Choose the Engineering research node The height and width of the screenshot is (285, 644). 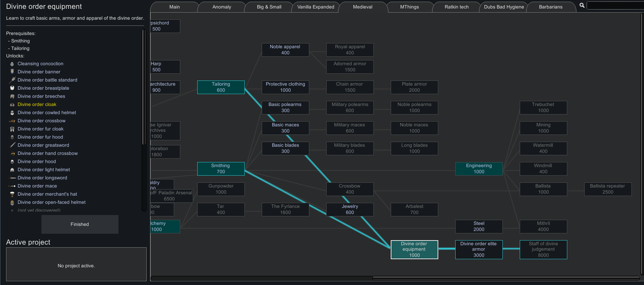[x=479, y=169]
